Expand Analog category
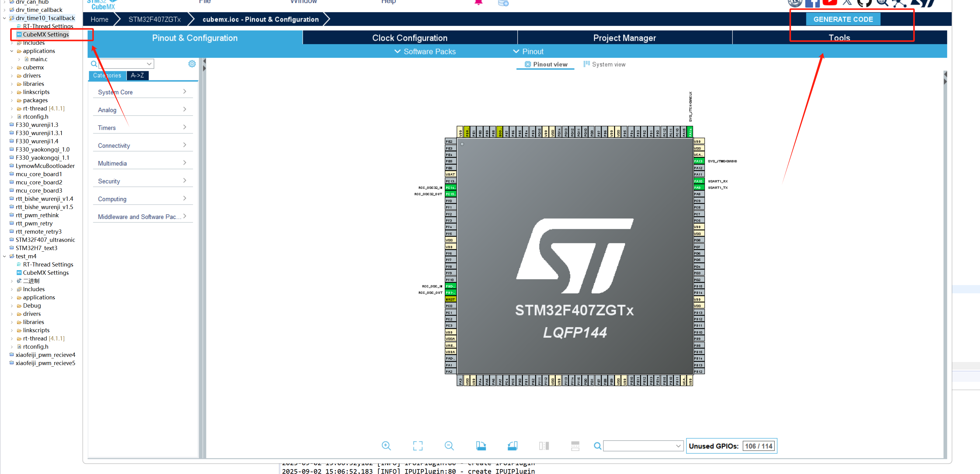 [x=143, y=110]
